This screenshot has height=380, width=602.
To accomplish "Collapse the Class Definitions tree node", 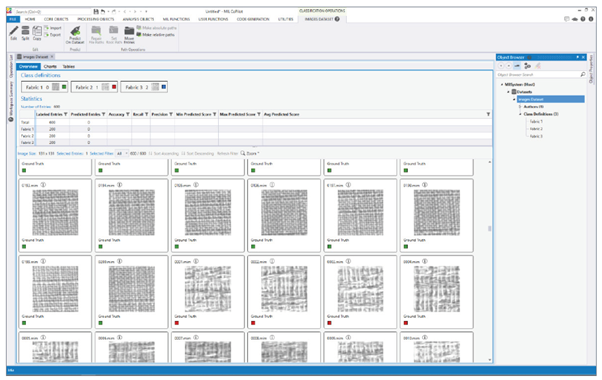I will (520, 114).
